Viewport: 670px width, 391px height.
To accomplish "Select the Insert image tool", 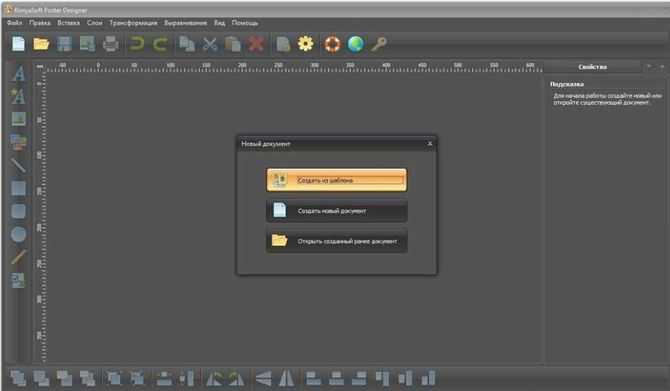I will (18, 119).
